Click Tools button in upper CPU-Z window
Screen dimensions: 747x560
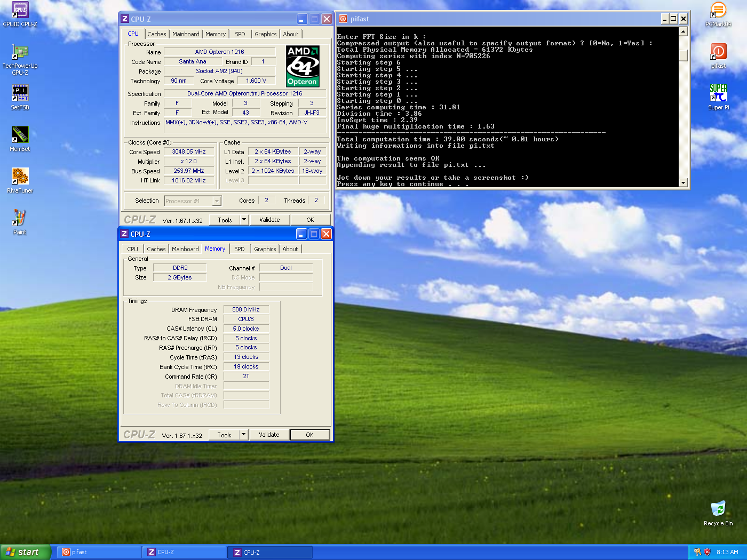pos(225,220)
